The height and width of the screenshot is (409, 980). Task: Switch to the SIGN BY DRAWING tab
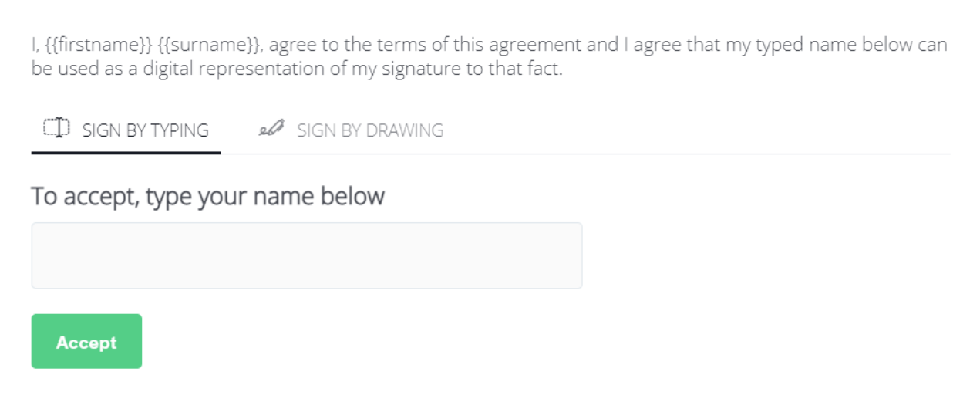[369, 130]
